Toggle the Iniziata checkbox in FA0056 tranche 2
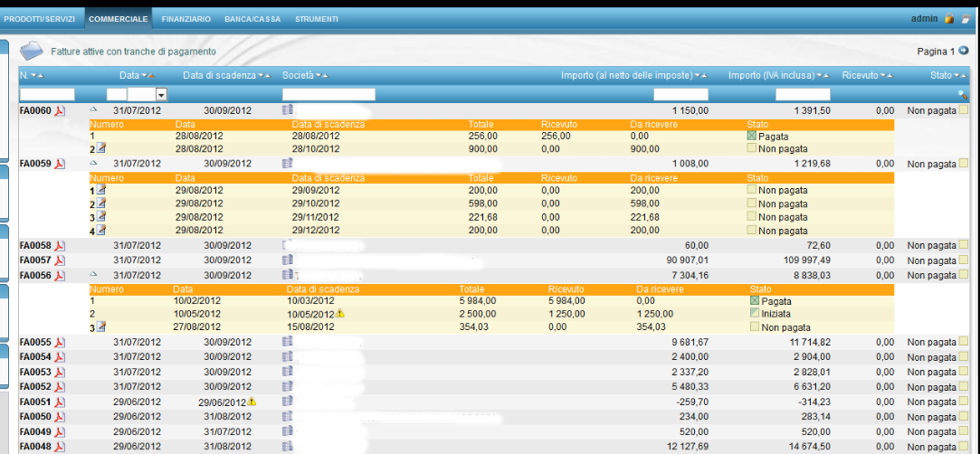980x454 pixels. [x=755, y=314]
